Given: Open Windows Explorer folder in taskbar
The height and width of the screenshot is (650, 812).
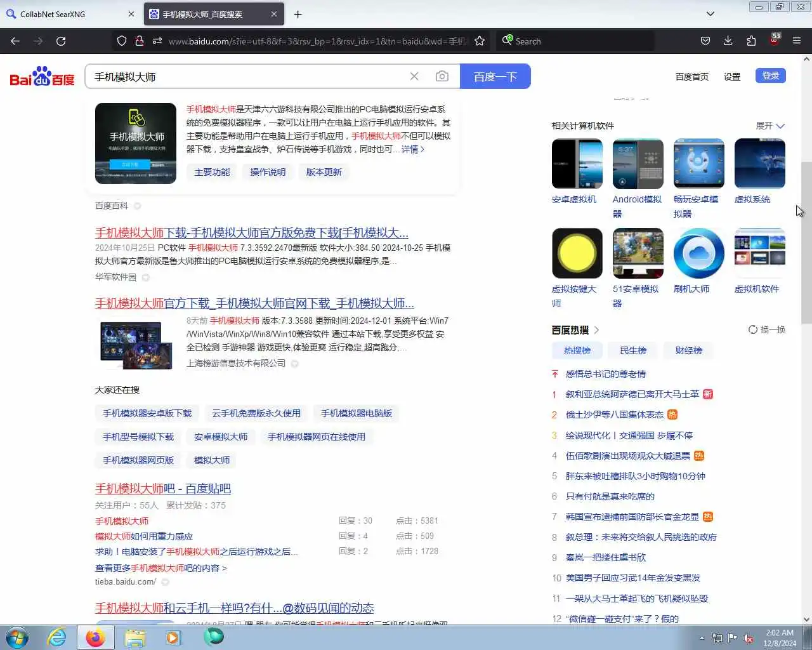Looking at the screenshot, I should click(134, 637).
